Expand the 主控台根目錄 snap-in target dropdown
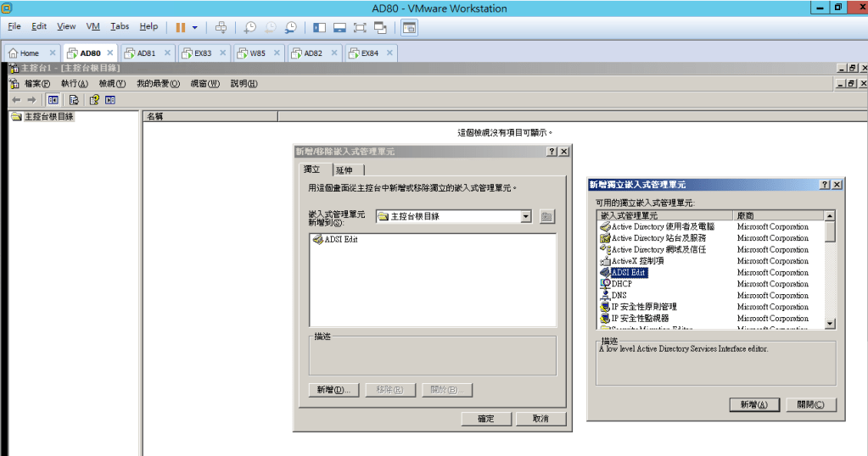 click(x=526, y=217)
